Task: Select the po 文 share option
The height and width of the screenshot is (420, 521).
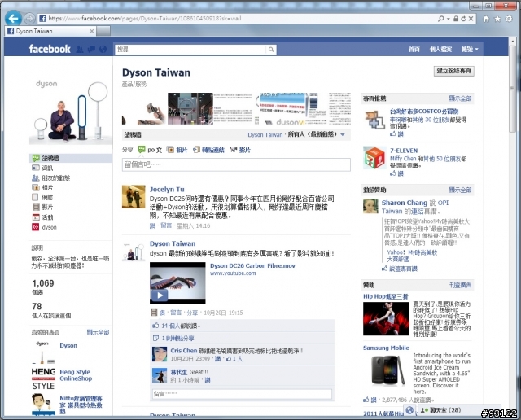Action: point(150,150)
